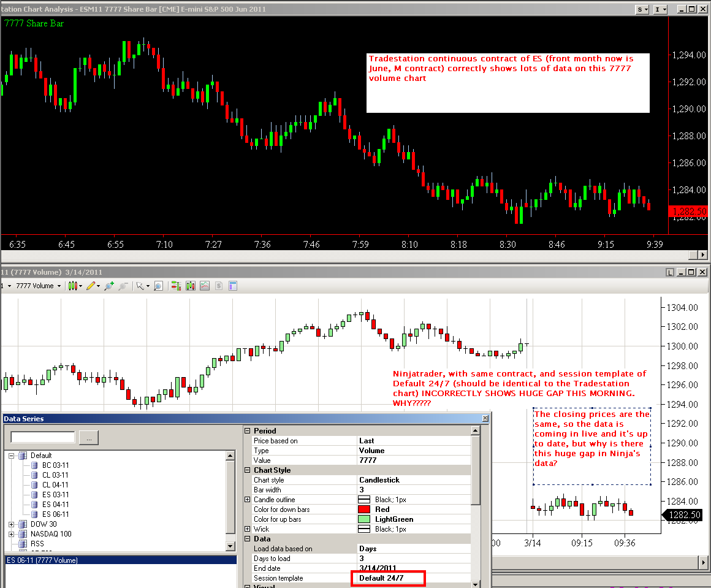Screen dimensions: 711x588
Task: Click the RSS list folder icon
Action: tap(23, 543)
